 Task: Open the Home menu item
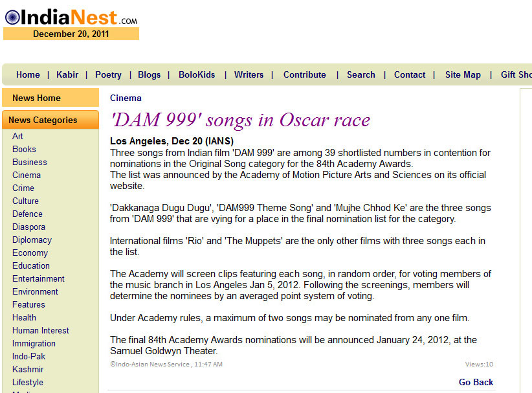[28, 74]
